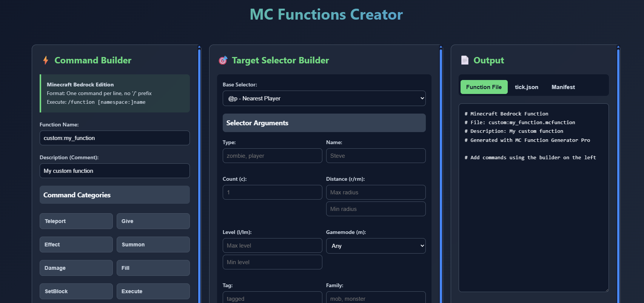Click the Tag input field
This screenshot has height=303, width=644.
[272, 297]
